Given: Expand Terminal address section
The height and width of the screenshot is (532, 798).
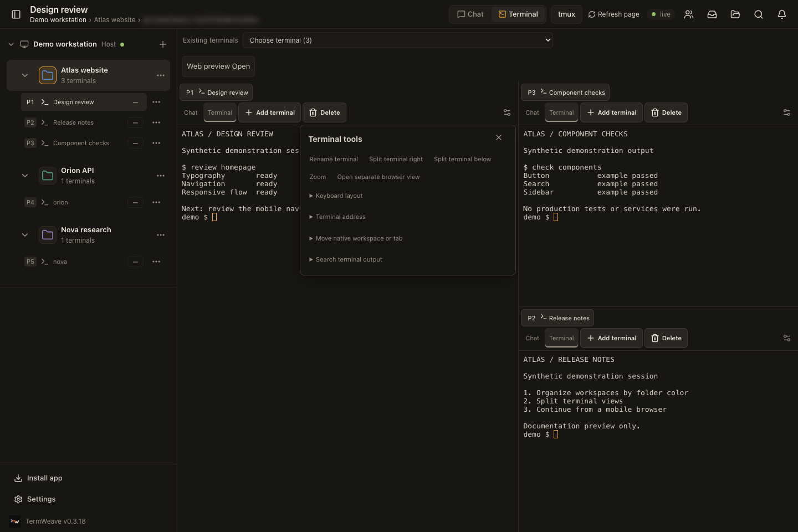Looking at the screenshot, I should [337, 217].
